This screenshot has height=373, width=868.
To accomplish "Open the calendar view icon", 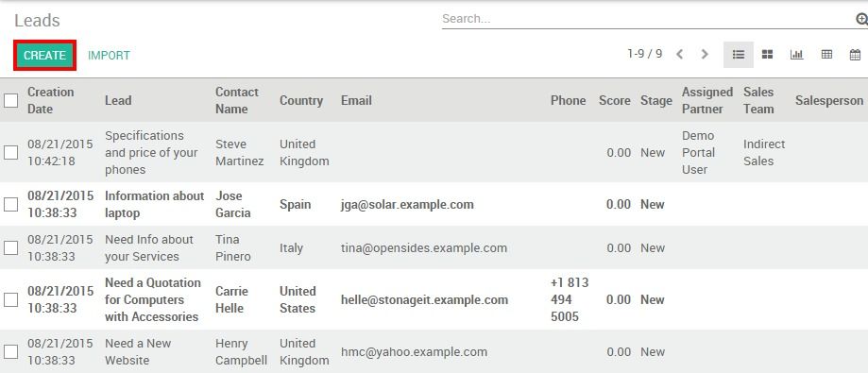I will point(856,55).
